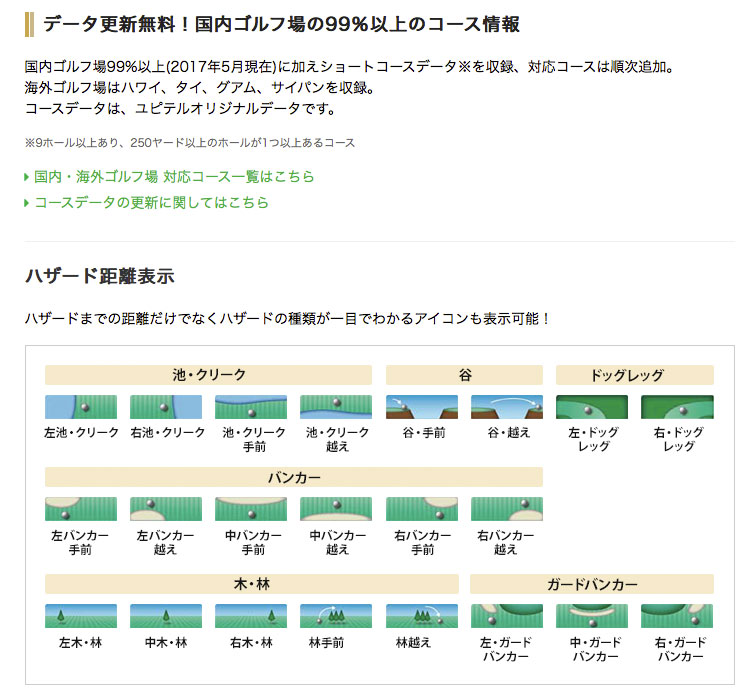The height and width of the screenshot is (696, 750).
Task: Click the 左木・林 tree icon
Action: tap(81, 616)
